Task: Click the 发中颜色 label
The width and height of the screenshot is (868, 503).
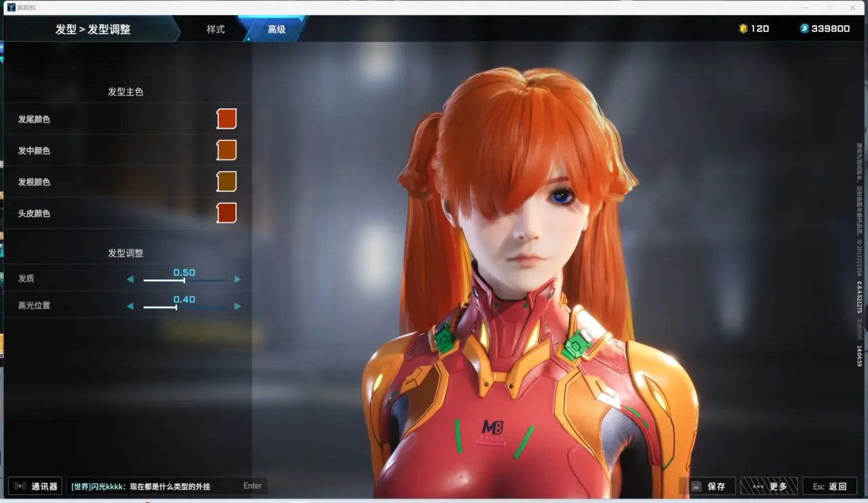Action: point(34,150)
